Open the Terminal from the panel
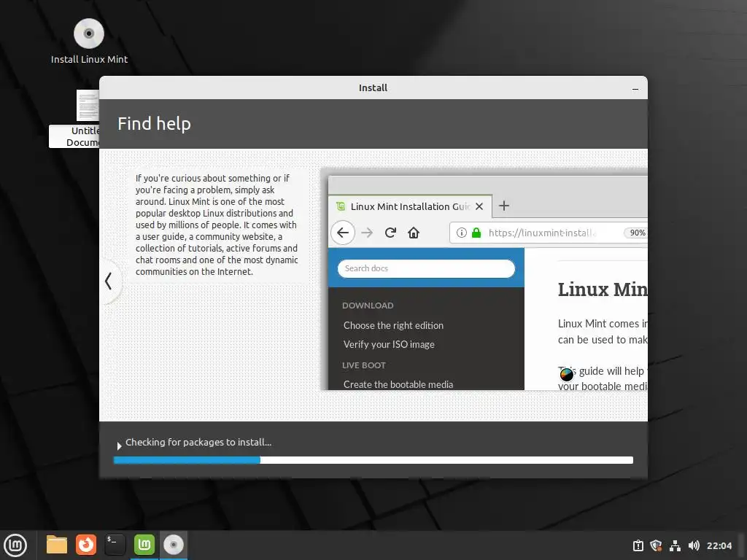This screenshot has height=560, width=747. tap(115, 545)
